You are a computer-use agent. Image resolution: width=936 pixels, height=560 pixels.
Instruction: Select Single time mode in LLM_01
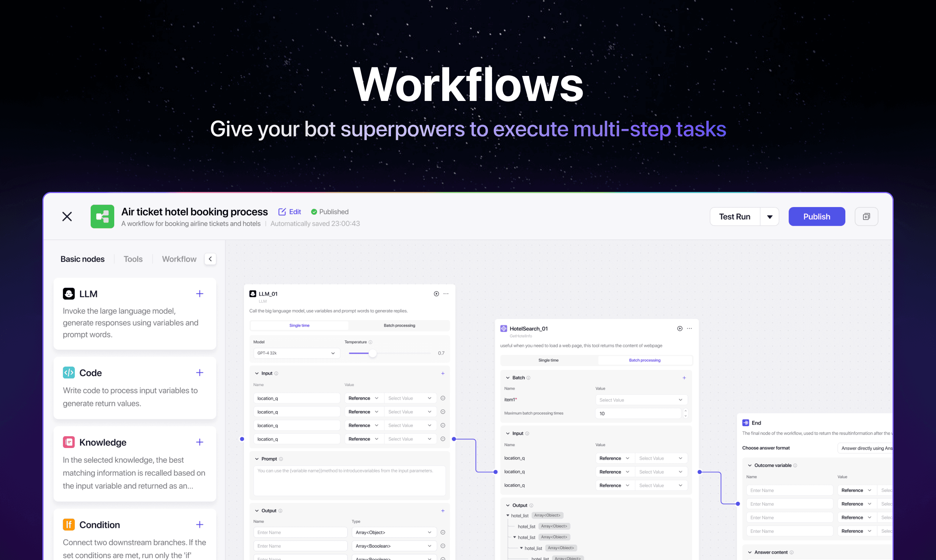pyautogui.click(x=299, y=325)
